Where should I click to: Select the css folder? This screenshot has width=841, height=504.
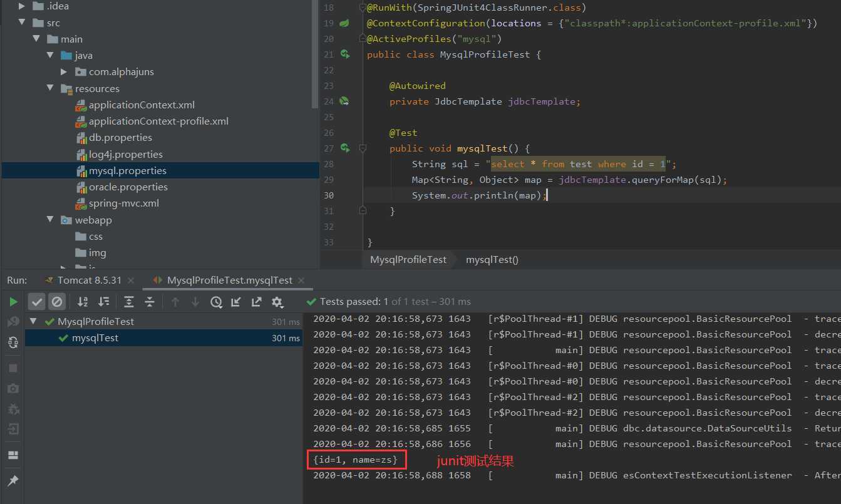[95, 236]
